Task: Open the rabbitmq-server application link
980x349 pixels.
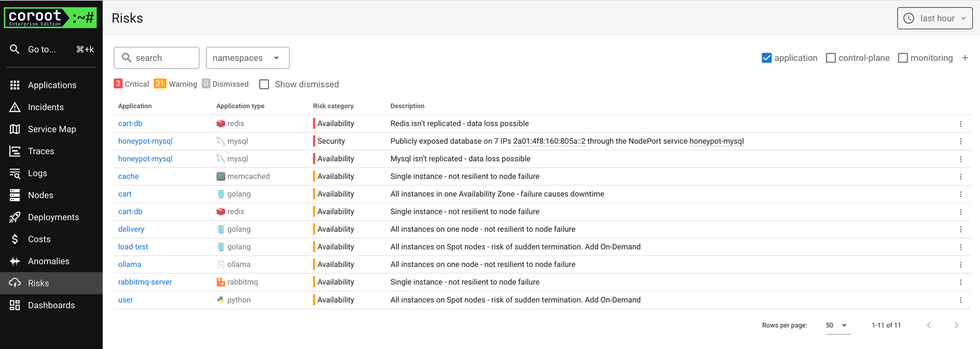Action: click(145, 282)
